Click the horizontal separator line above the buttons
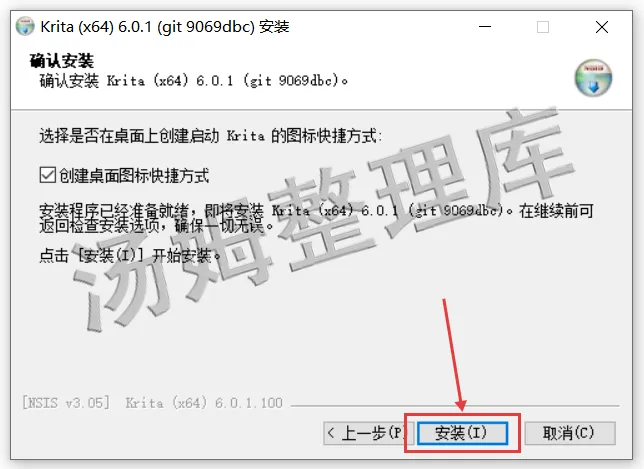This screenshot has height=469, width=644. click(x=455, y=406)
